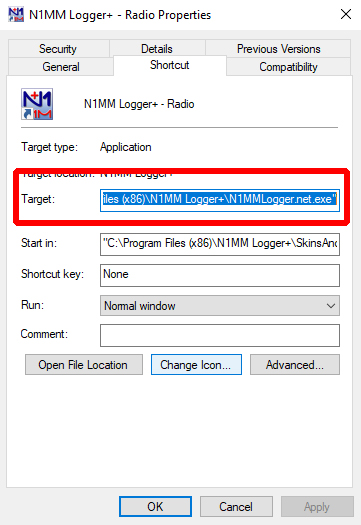Viewport: 361px width, 525px height.
Task: Close the Radio Properties dialog
Action: [346, 14]
